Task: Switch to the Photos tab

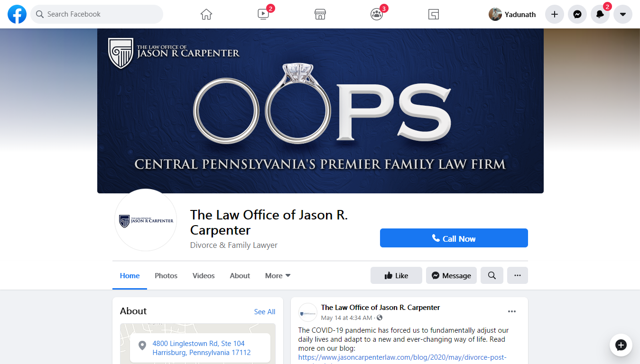Action: pos(166,276)
